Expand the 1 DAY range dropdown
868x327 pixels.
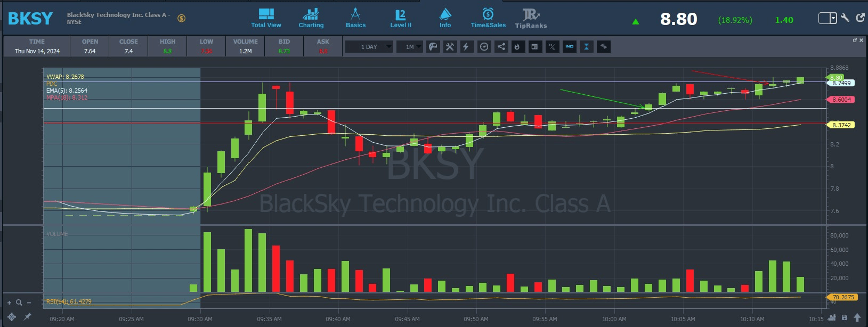[369, 47]
